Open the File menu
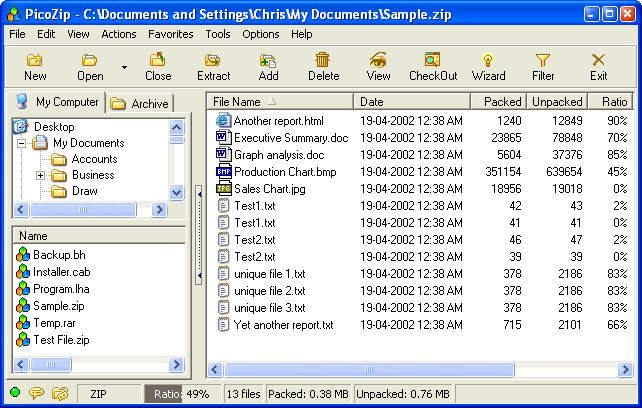The width and height of the screenshot is (642, 408). [17, 34]
